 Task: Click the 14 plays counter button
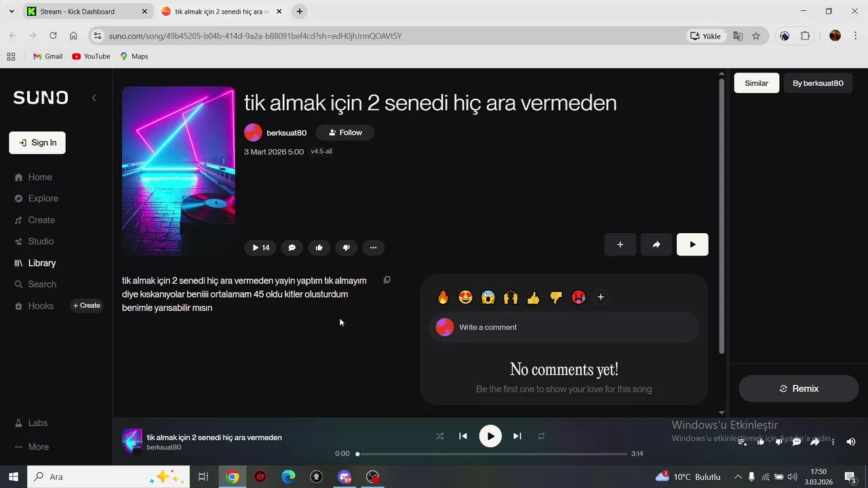coord(260,247)
